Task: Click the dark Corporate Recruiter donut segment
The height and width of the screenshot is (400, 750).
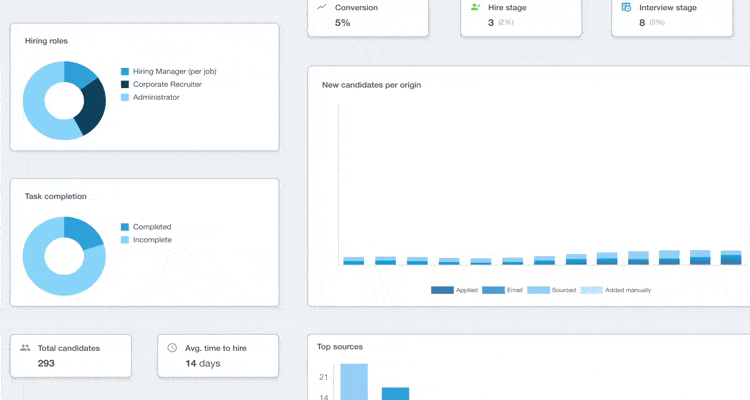Action: tap(94, 108)
